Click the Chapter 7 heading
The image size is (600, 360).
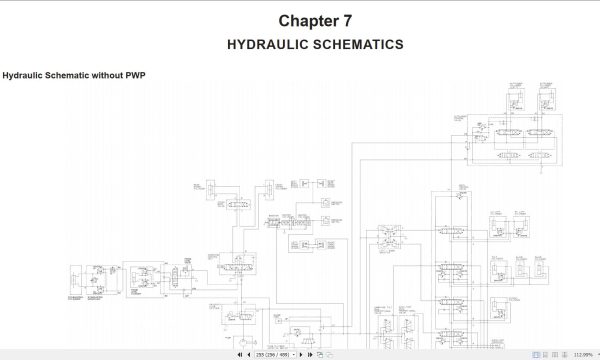(315, 21)
